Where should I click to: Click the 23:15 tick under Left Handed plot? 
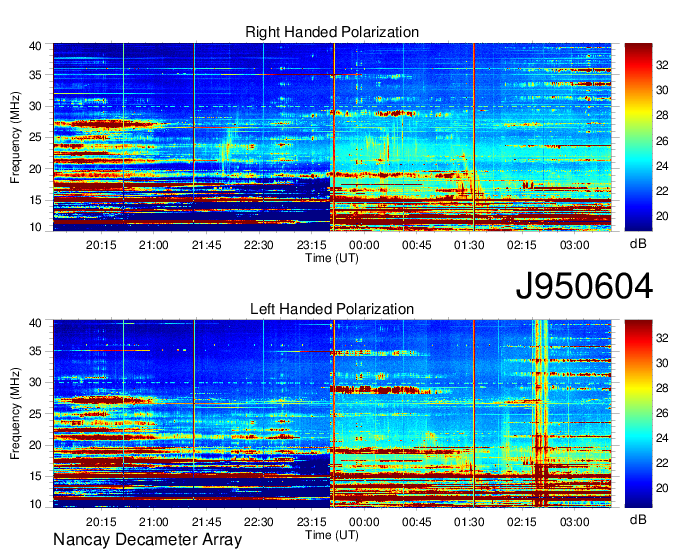pos(311,522)
